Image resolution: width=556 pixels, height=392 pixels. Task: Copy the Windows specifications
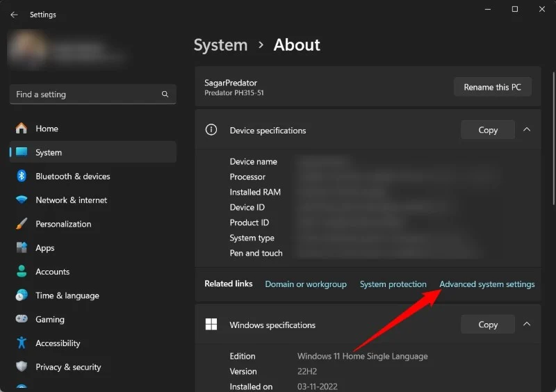coord(488,325)
